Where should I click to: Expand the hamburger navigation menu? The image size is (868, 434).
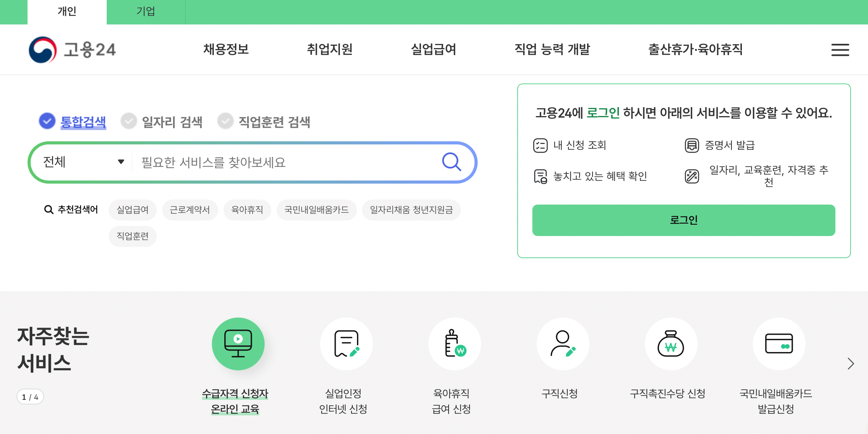coord(840,50)
